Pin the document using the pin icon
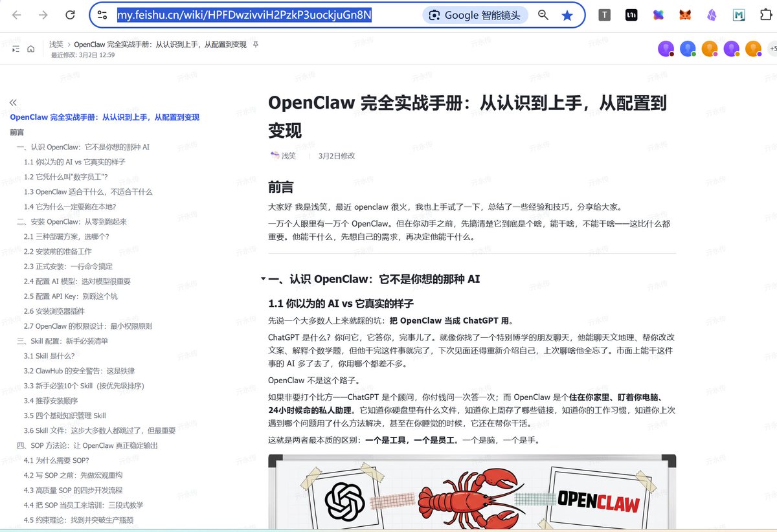The height and width of the screenshot is (532, 777). coord(256,45)
